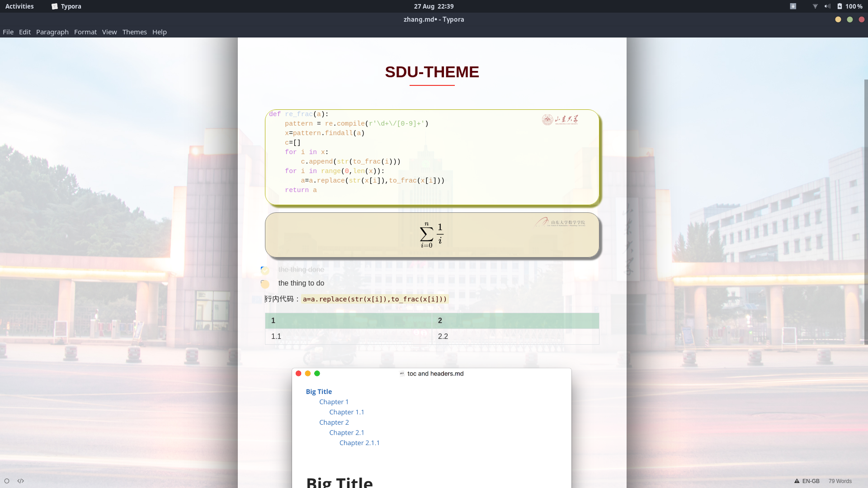The image size is (868, 488).
Task: Open the EN-GB language selector
Action: (811, 481)
